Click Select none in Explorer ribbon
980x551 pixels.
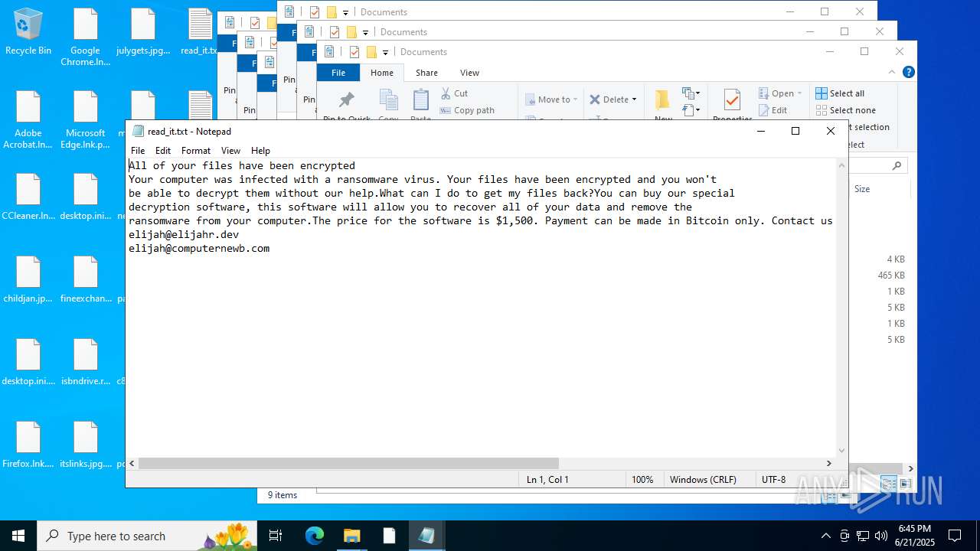845,110
